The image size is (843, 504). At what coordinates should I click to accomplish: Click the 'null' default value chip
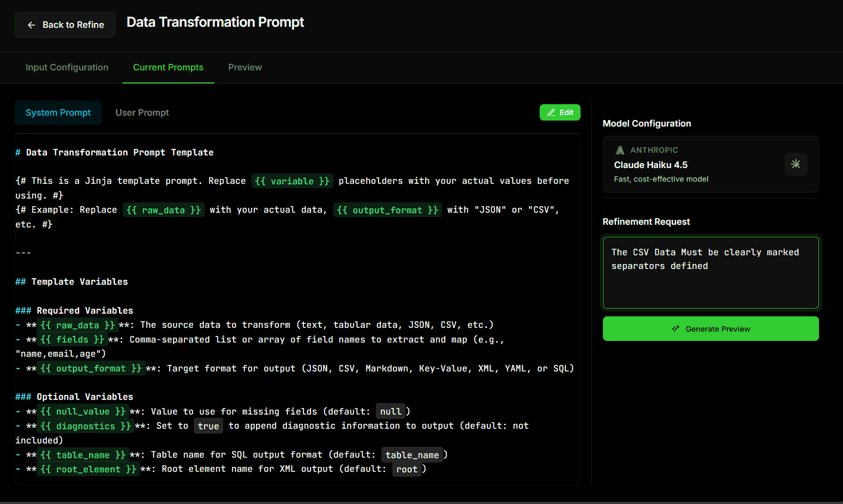391,412
